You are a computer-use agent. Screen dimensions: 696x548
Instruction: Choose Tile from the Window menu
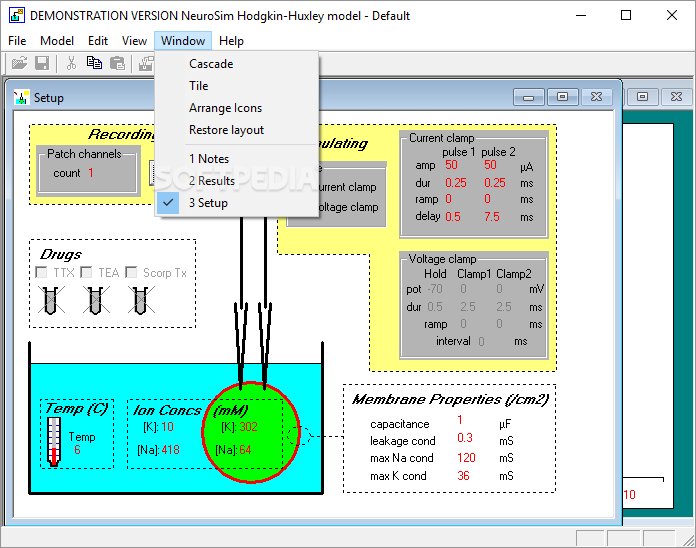(237, 86)
